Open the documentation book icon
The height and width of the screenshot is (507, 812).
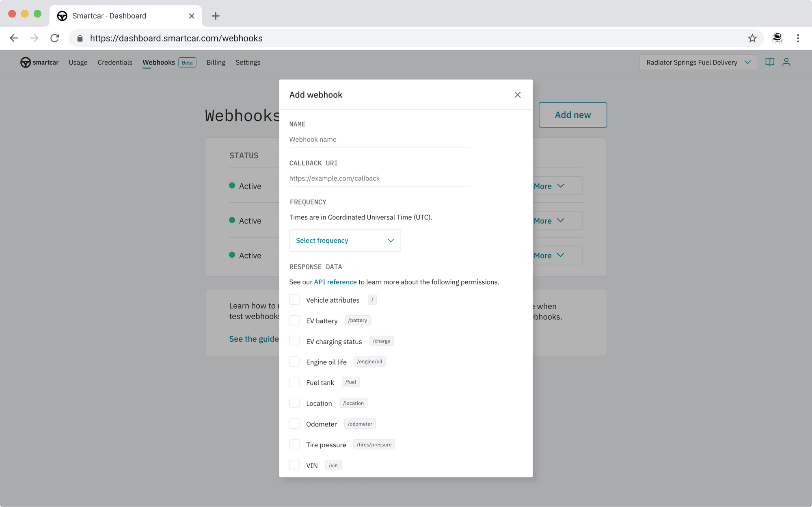click(770, 62)
